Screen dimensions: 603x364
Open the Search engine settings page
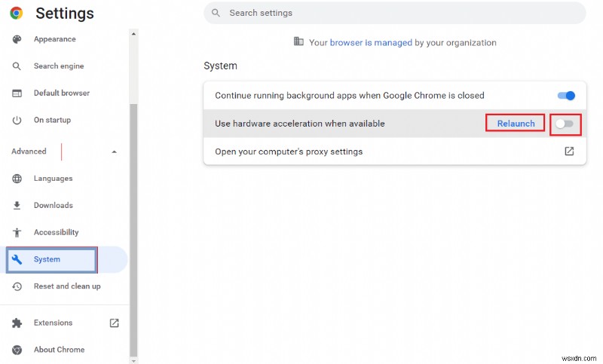[x=59, y=66]
